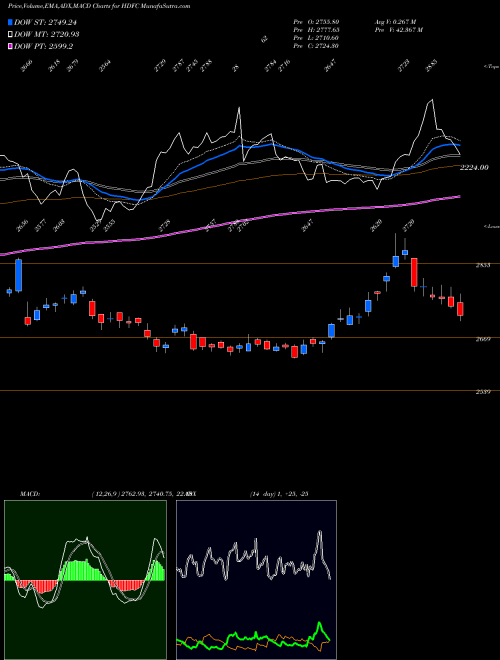Click the white DOW MT legend swatch

coord(10,34)
